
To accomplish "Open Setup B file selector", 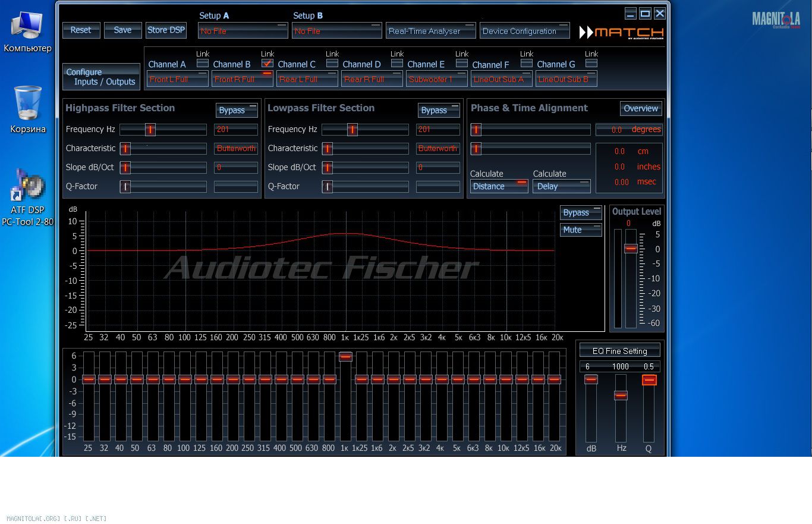I will [x=336, y=31].
